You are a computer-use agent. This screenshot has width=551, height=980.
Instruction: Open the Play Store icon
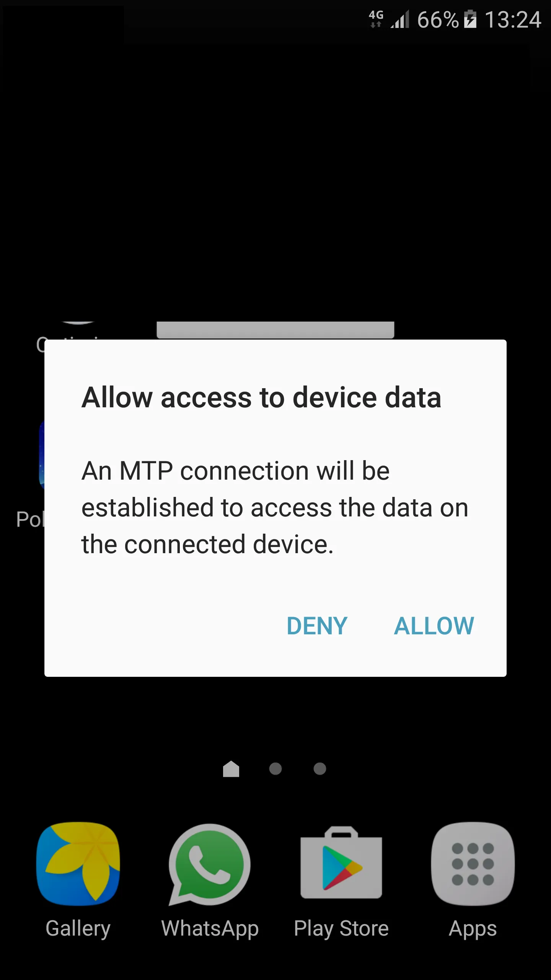click(x=341, y=863)
